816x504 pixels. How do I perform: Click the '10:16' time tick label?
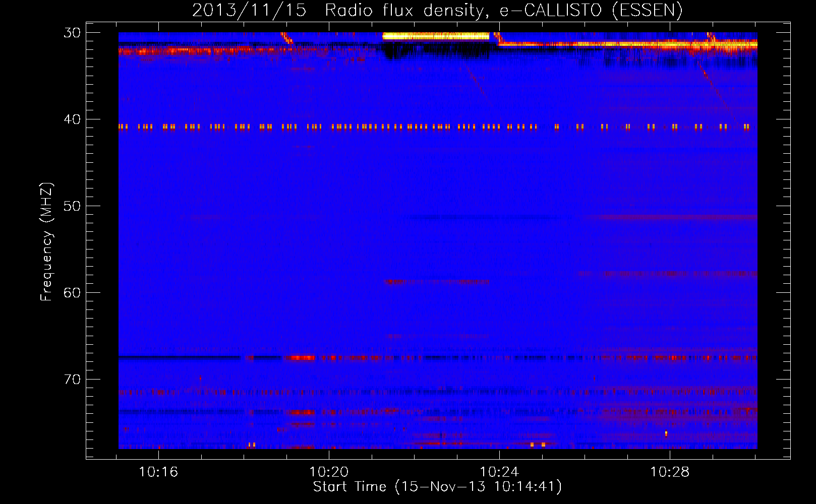(158, 472)
